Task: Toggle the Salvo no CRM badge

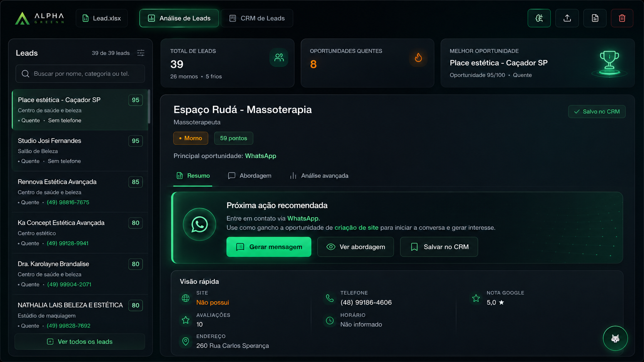Action: tap(597, 112)
